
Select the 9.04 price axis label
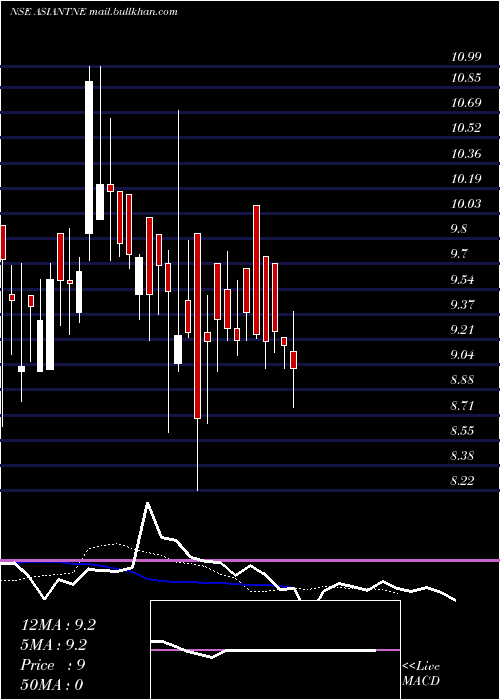click(462, 355)
